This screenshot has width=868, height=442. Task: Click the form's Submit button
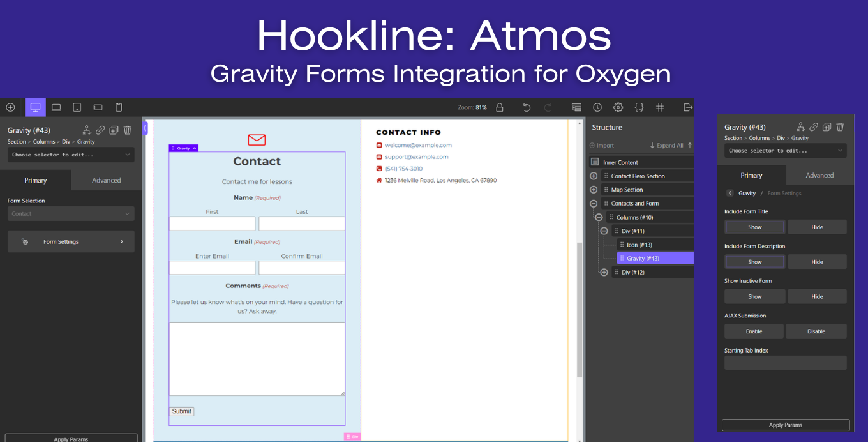point(181,411)
